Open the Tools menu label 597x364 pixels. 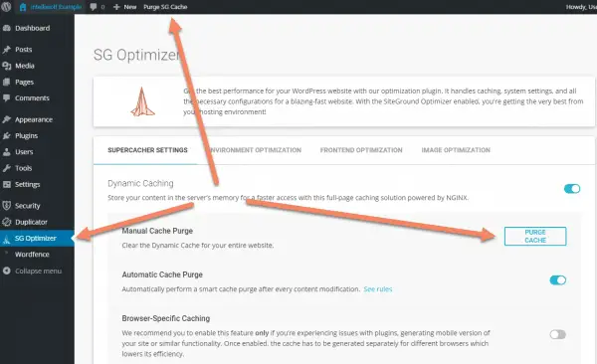[23, 168]
